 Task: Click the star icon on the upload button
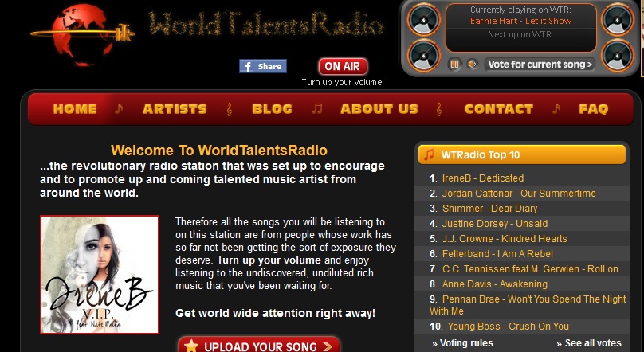tap(191, 346)
